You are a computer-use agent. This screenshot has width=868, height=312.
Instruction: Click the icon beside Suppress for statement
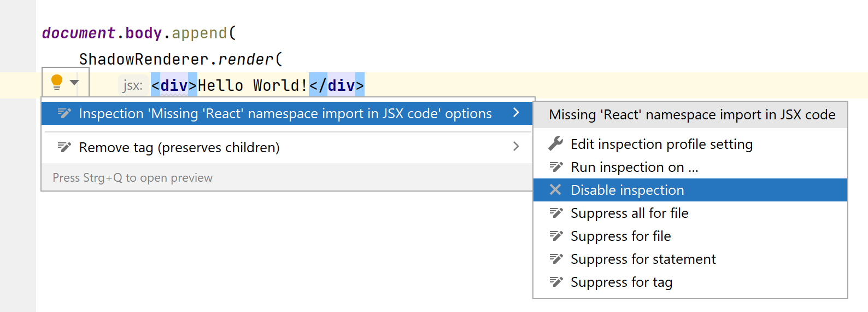pos(556,258)
